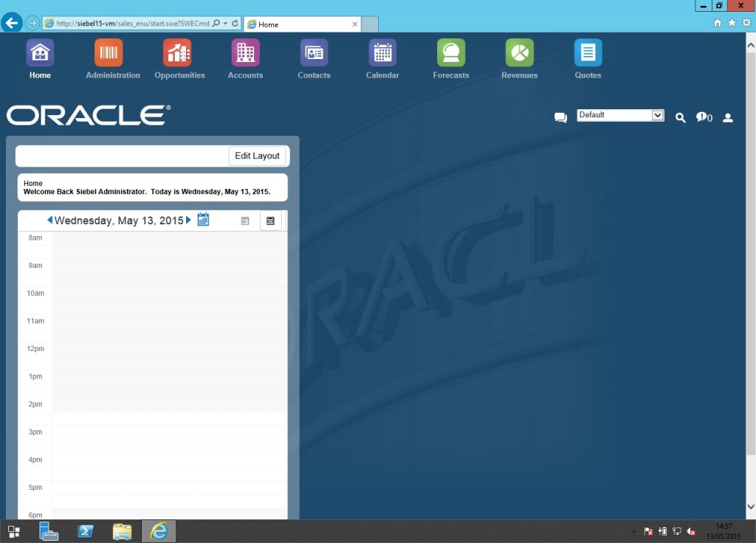Click Internet Explorer taskbar icon

(159, 531)
